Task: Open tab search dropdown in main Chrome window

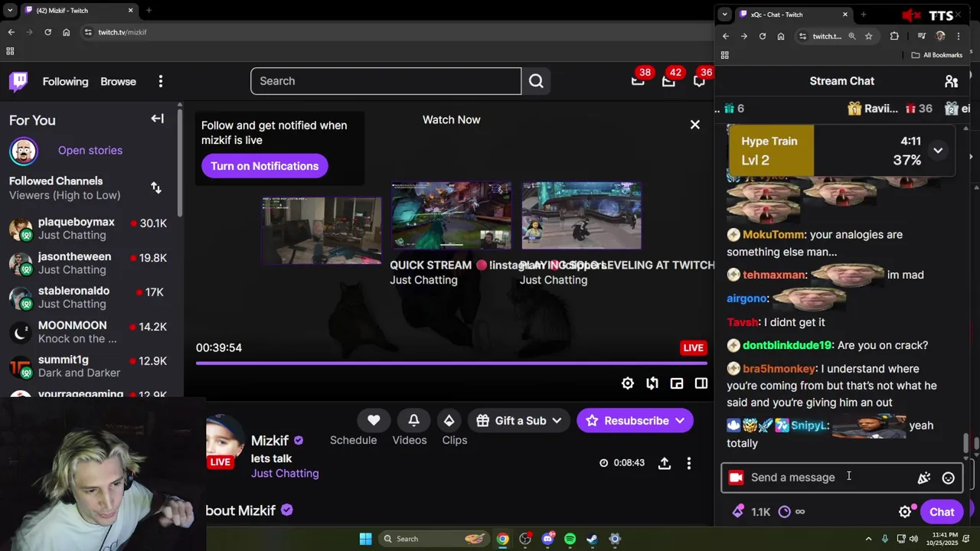Action: (x=10, y=11)
